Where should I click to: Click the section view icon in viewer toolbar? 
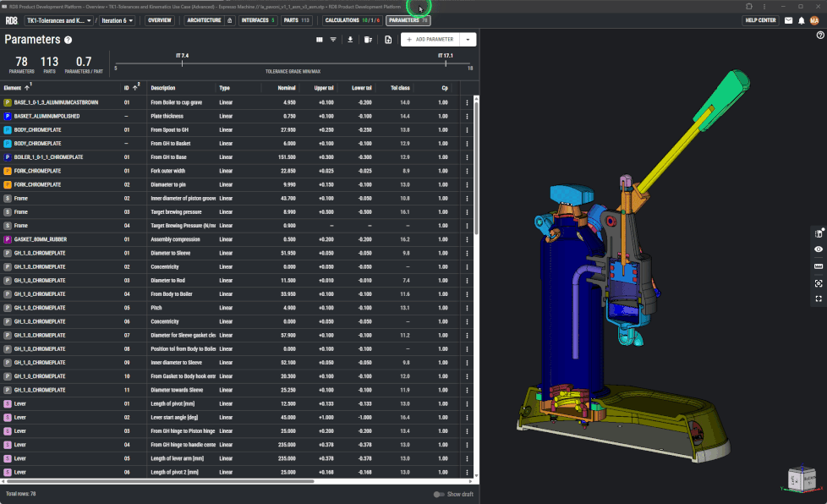819,233
